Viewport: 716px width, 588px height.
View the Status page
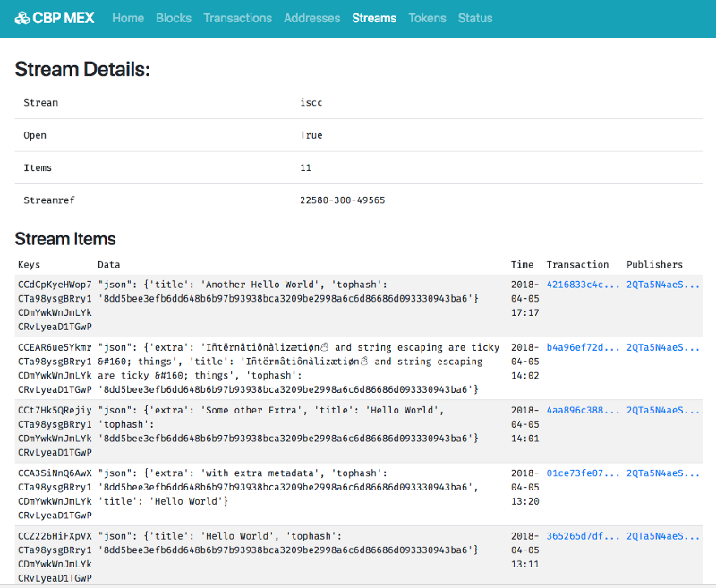[475, 18]
